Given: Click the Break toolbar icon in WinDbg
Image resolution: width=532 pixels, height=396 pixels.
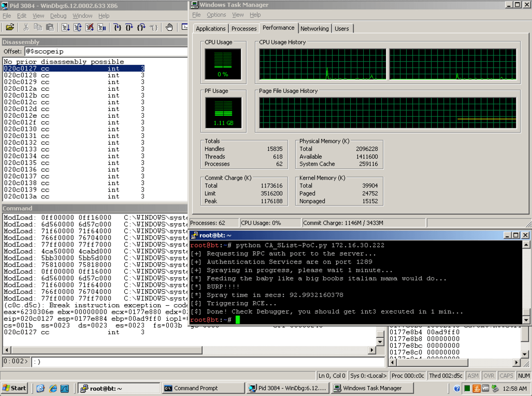Looking at the screenshot, I should coord(101,27).
